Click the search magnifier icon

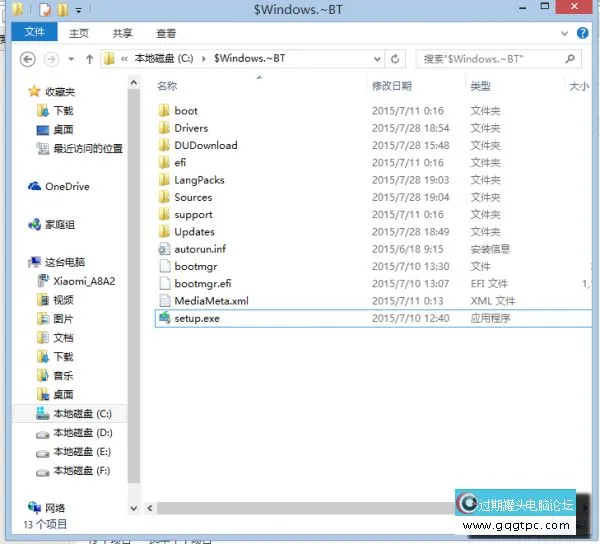click(570, 59)
